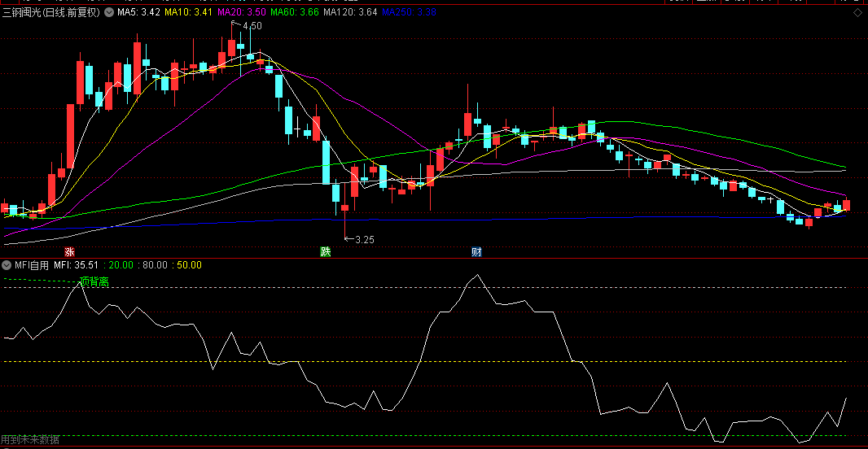Click the 4.50 high price annotation

pos(252,25)
